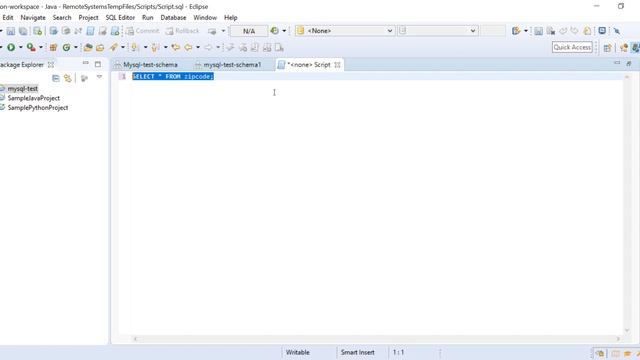The height and width of the screenshot is (360, 640).
Task: Open the database <None> combo box
Action: click(345, 31)
